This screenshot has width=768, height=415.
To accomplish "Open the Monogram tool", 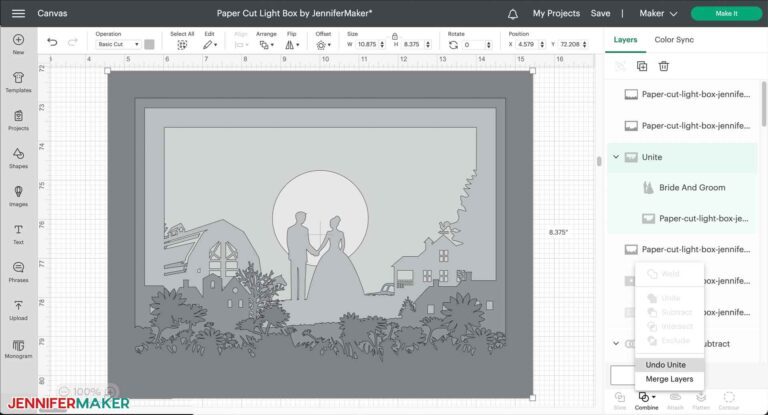I will coord(18,348).
